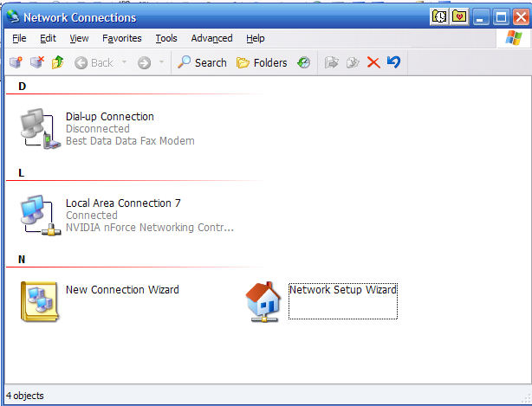532x406 pixels.
Task: Click the Disconnect Network Drive toolbar icon
Action: click(x=36, y=62)
